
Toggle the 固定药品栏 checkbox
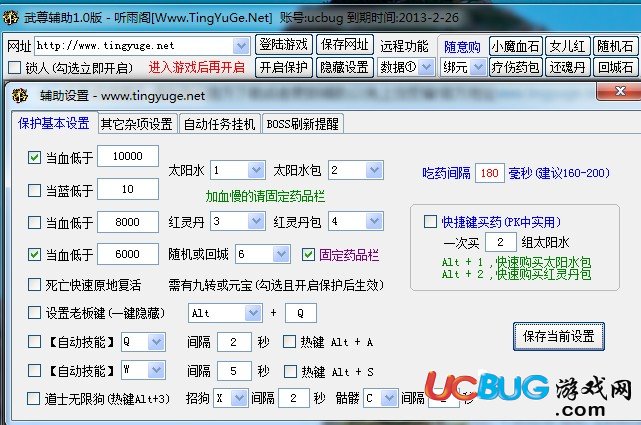[308, 255]
